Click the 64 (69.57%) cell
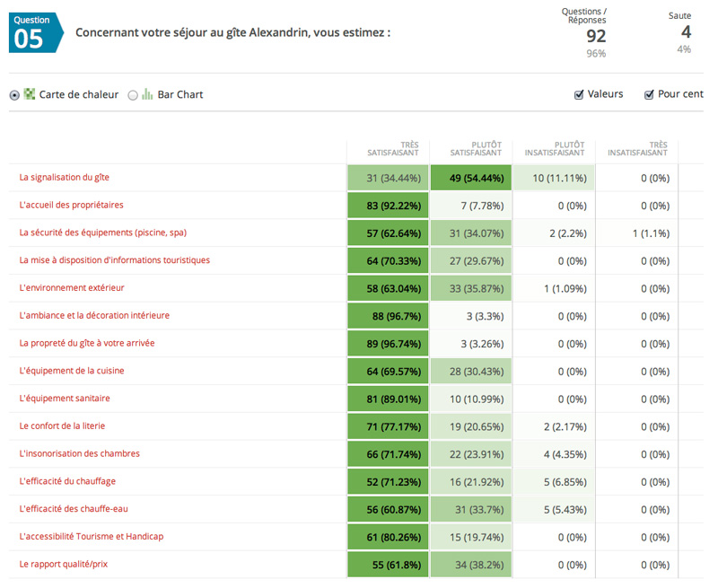The height and width of the screenshot is (588, 718). (x=388, y=372)
